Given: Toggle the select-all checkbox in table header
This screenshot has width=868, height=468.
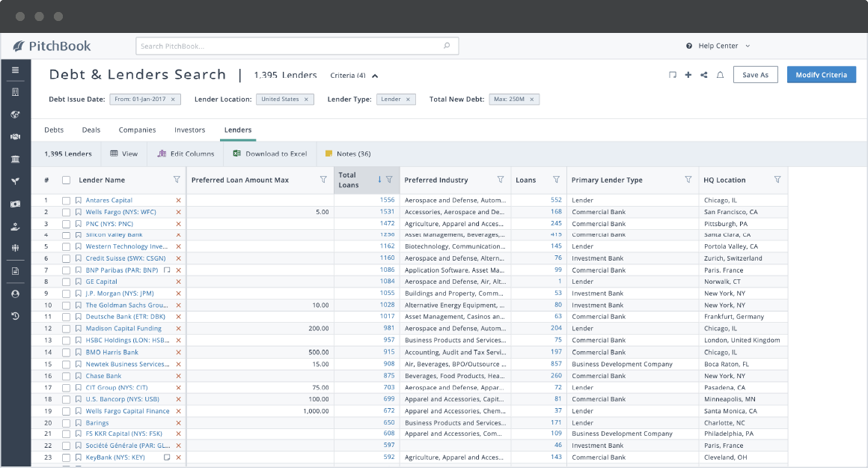Looking at the screenshot, I should pos(66,180).
